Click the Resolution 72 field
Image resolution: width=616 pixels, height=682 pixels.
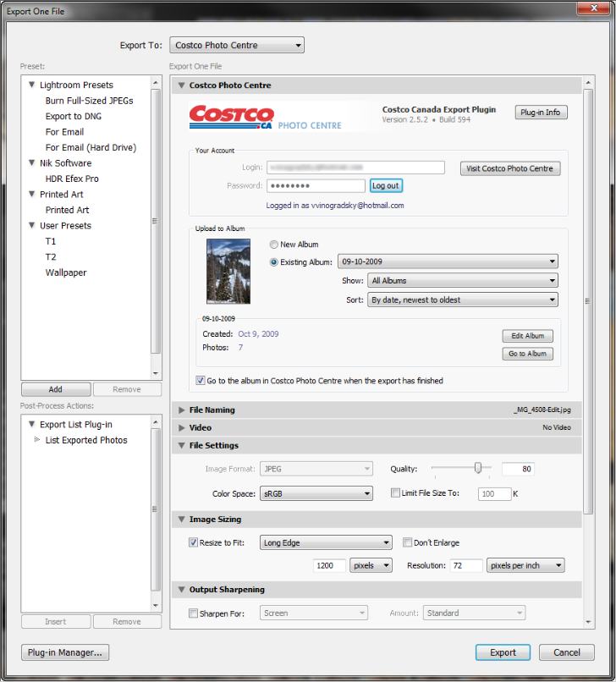click(466, 565)
